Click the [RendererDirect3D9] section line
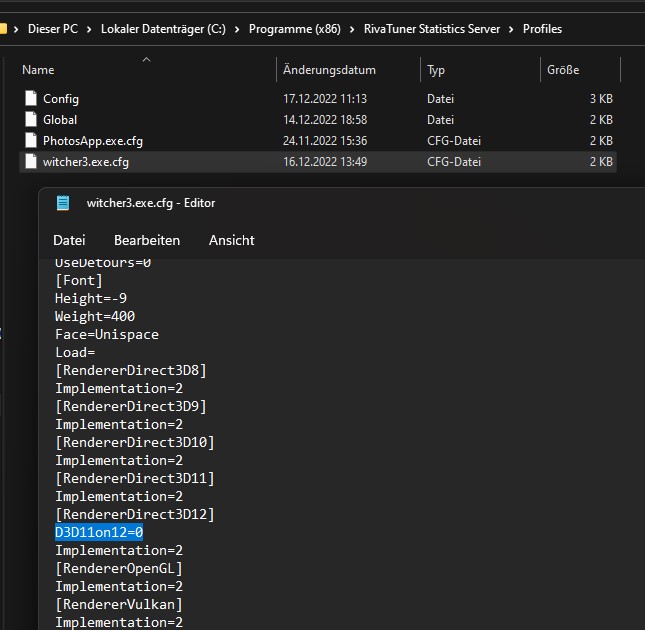The image size is (645, 630). coord(131,406)
